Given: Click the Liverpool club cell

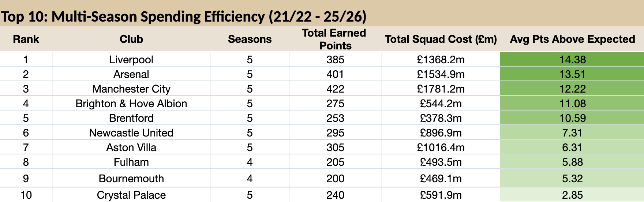Looking at the screenshot, I should pyautogui.click(x=131, y=59).
